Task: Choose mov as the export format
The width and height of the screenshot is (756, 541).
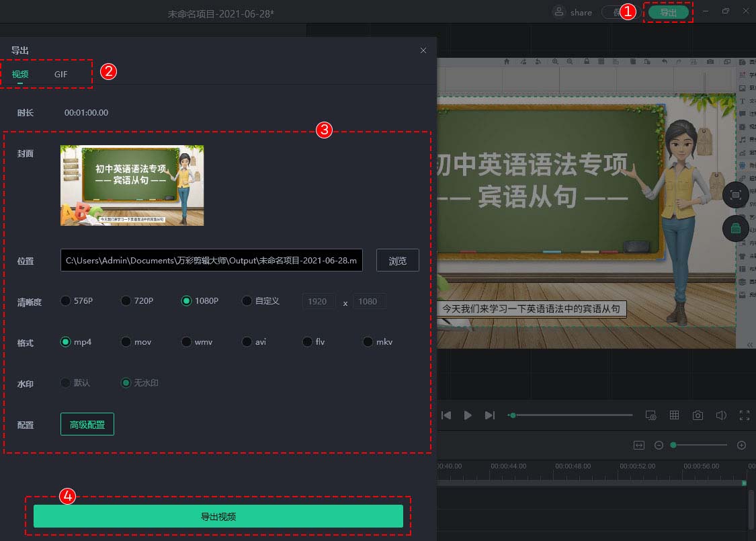Action: pyautogui.click(x=126, y=341)
